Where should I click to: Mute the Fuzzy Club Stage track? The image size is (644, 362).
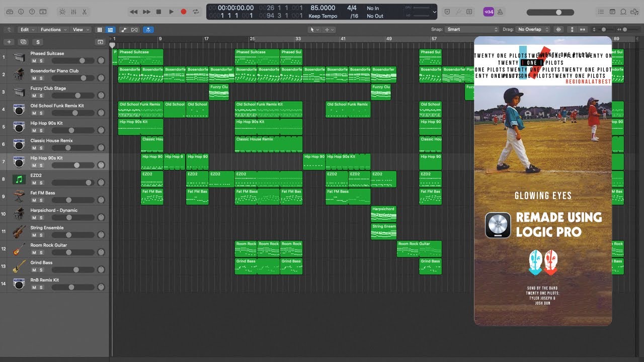34,96
